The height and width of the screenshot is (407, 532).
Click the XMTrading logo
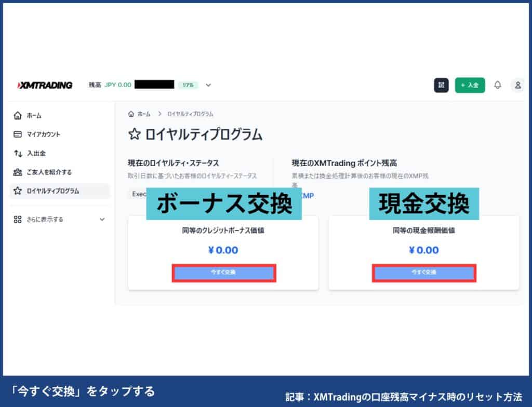coord(45,85)
